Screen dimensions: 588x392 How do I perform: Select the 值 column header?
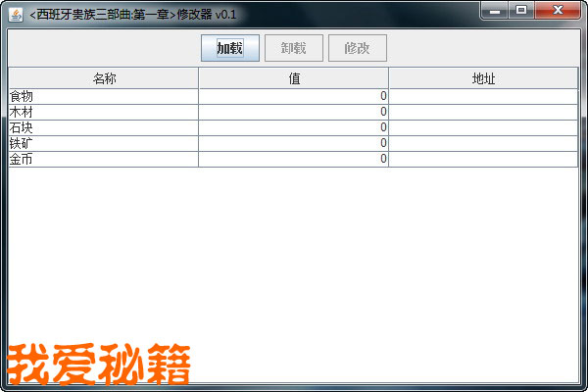[294, 78]
